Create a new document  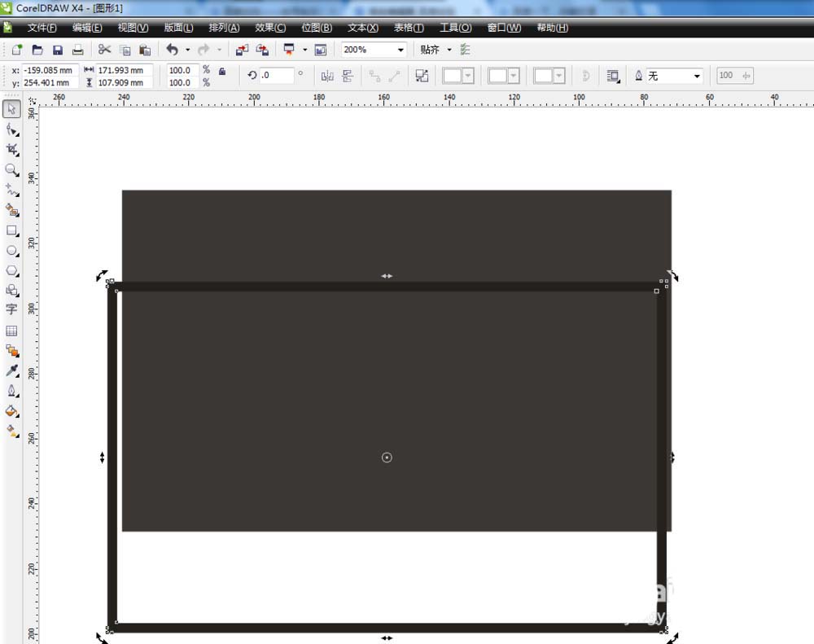pos(17,50)
